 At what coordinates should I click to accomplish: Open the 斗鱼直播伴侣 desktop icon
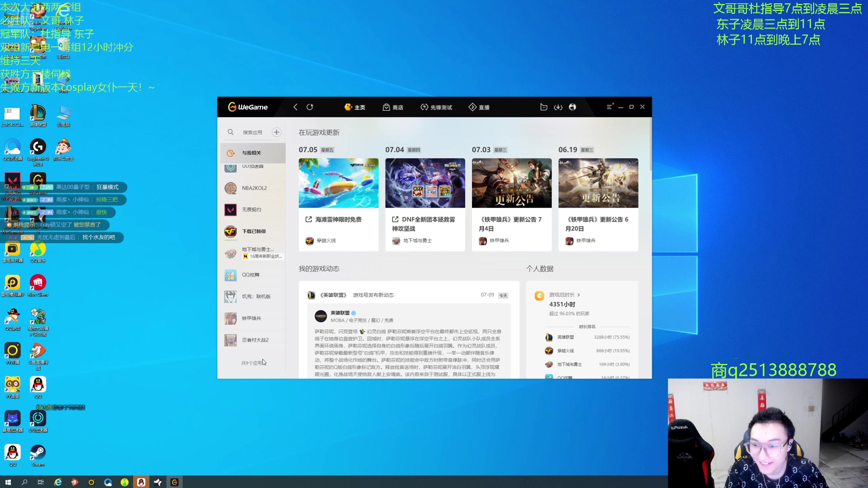[x=38, y=356]
